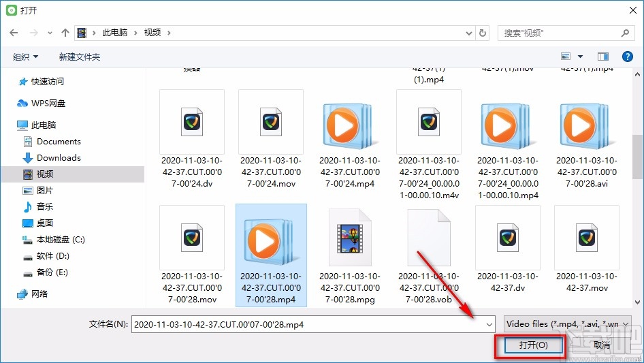Select file CUT.00'07-00'28.mov thumbnail
Screen dimensions: 644x363
(x=192, y=238)
